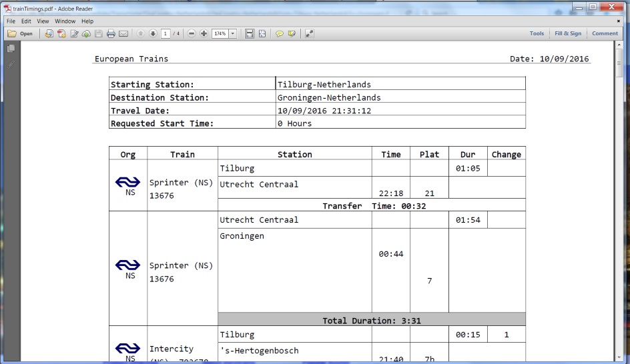Screen dimensions: 630x364
Task: Open the Window menu
Action: 65,21
